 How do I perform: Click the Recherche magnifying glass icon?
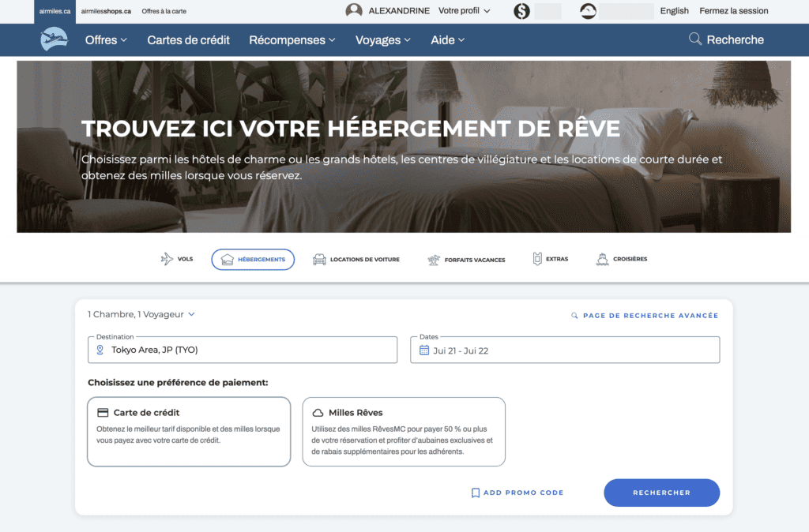[x=694, y=39]
